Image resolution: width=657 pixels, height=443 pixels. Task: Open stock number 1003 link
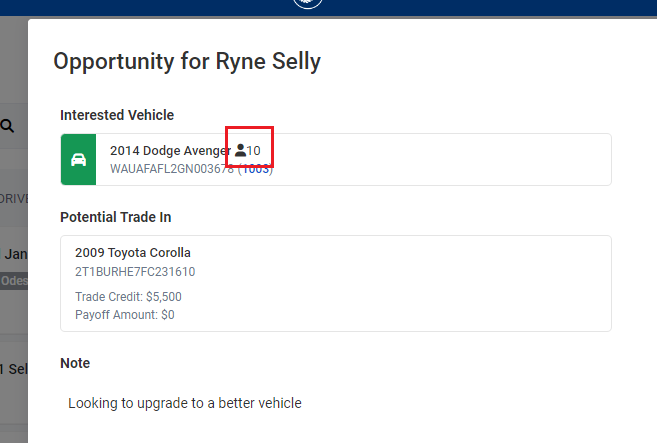click(256, 169)
